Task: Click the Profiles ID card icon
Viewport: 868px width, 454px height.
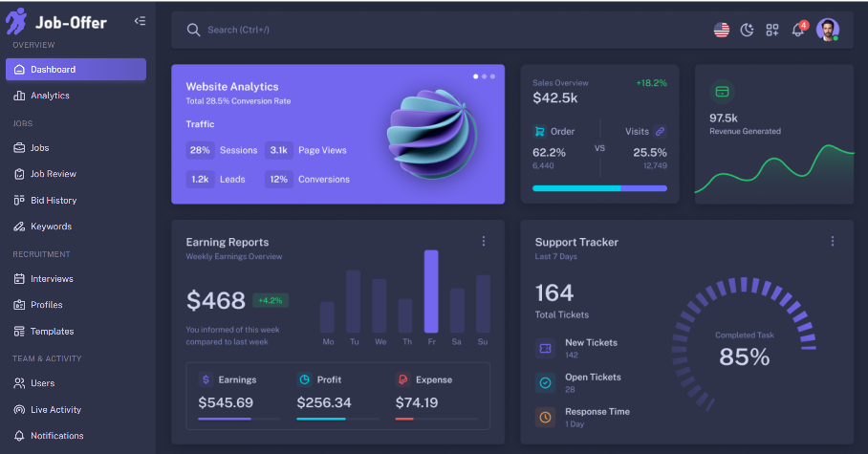Action: click(x=19, y=305)
